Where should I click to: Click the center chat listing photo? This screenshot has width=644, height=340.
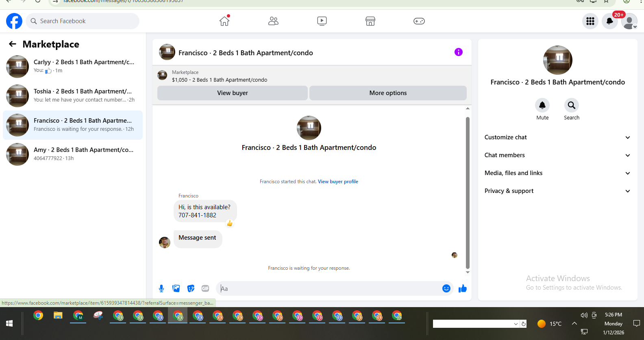pos(309,128)
